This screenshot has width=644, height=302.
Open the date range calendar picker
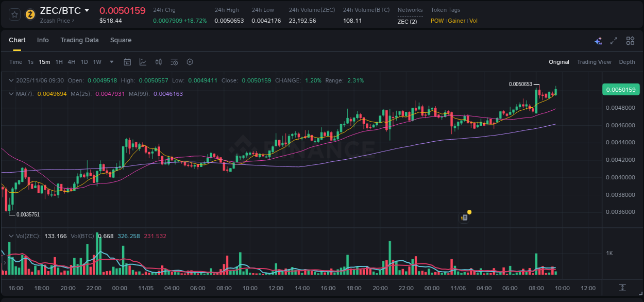pyautogui.click(x=127, y=62)
